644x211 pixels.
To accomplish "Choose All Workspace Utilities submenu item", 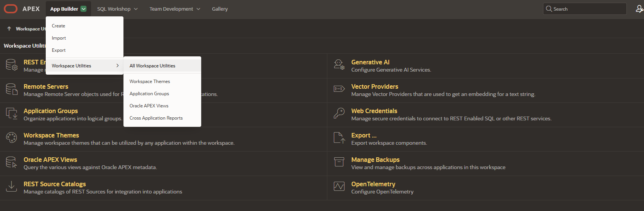I will click(162, 66).
